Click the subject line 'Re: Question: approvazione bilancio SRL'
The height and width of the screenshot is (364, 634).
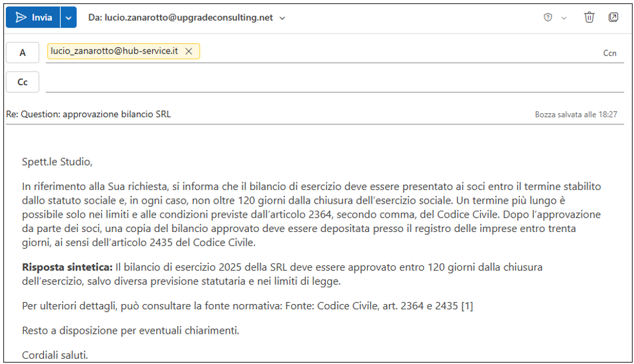[x=88, y=114]
